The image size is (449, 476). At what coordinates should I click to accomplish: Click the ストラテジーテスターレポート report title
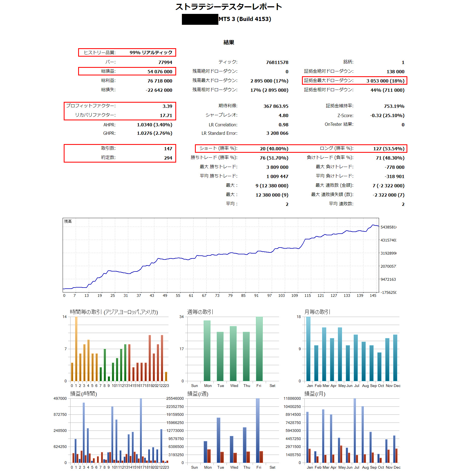point(229,7)
